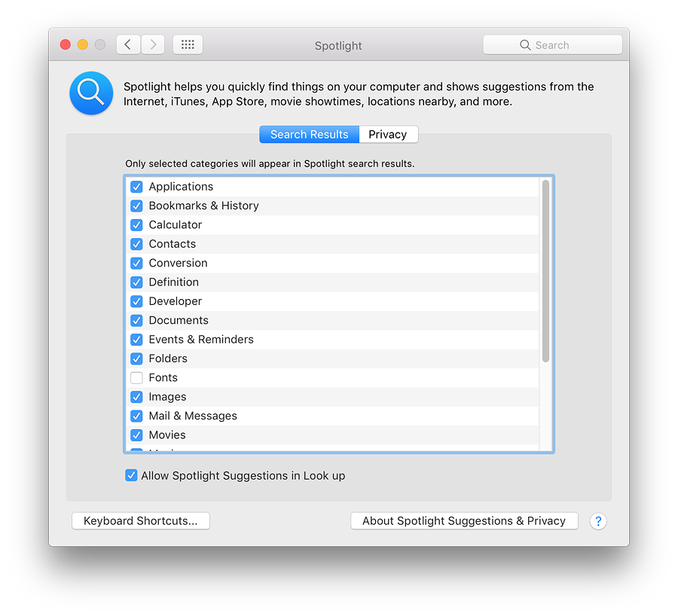Uncheck the Definition category
This screenshot has width=678, height=616.
136,282
